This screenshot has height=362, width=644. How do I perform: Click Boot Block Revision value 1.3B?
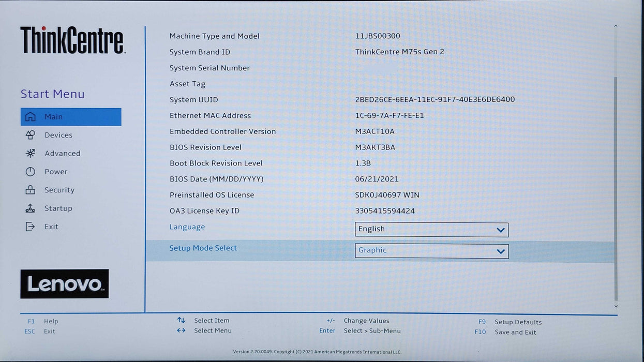pyautogui.click(x=363, y=163)
